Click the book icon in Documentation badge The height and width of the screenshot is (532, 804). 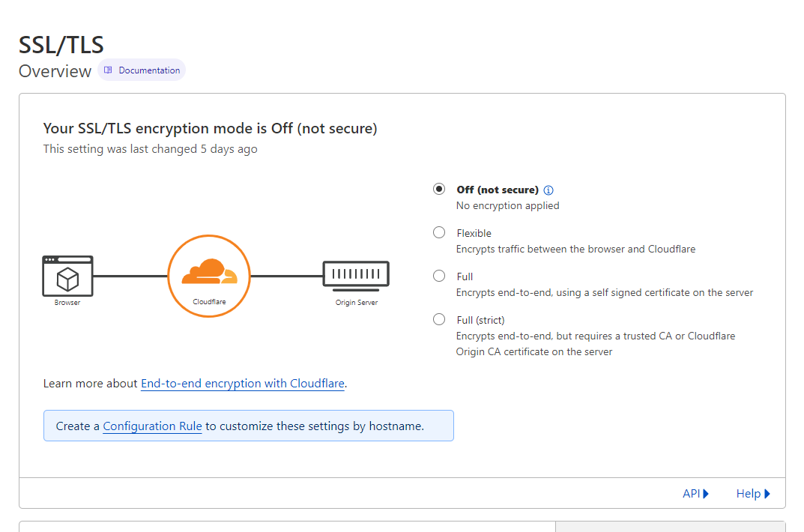pos(109,70)
